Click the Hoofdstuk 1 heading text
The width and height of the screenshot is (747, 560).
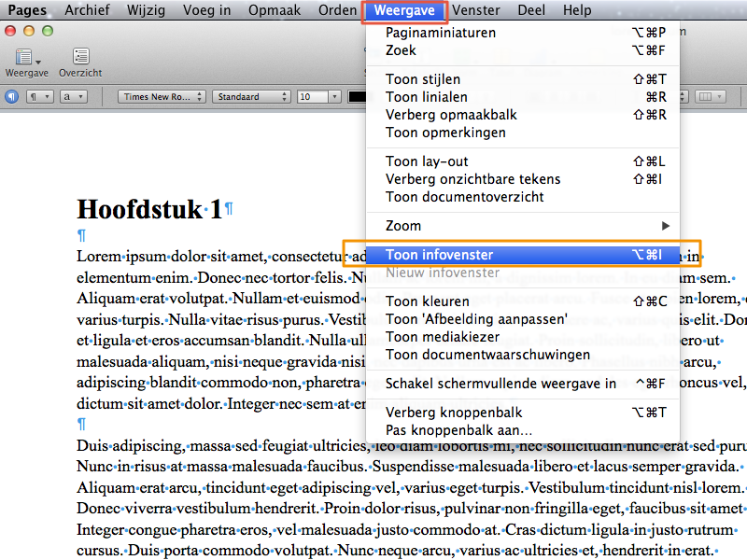pyautogui.click(x=149, y=209)
